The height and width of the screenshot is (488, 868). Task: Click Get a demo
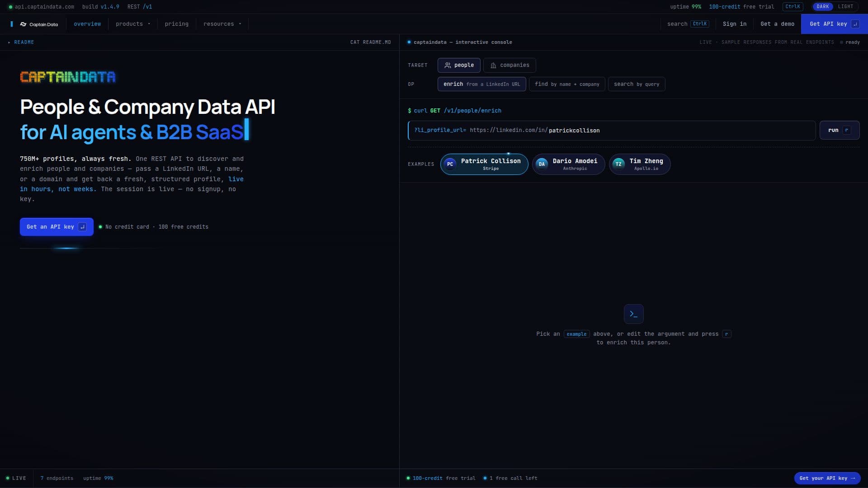click(777, 24)
